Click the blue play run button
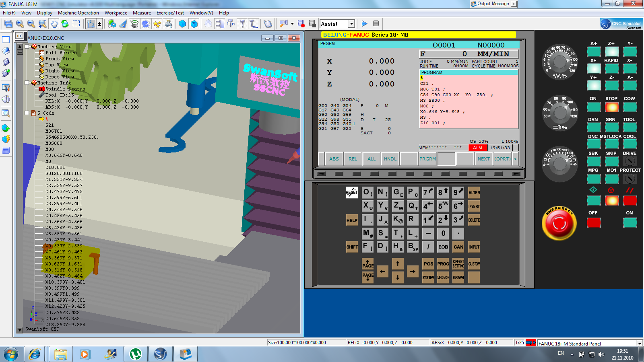 coord(364,24)
